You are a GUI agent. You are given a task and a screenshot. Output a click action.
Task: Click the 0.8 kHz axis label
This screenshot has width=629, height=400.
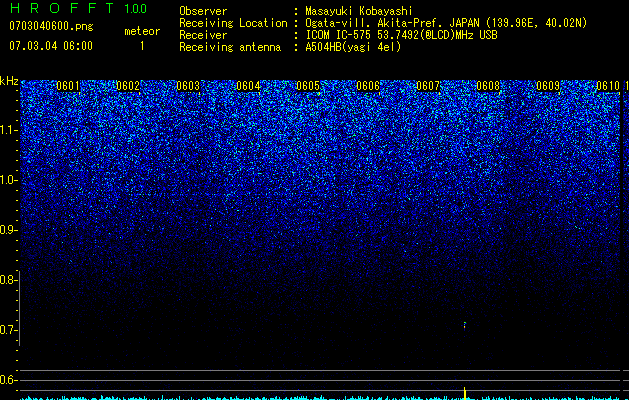(x=8, y=280)
